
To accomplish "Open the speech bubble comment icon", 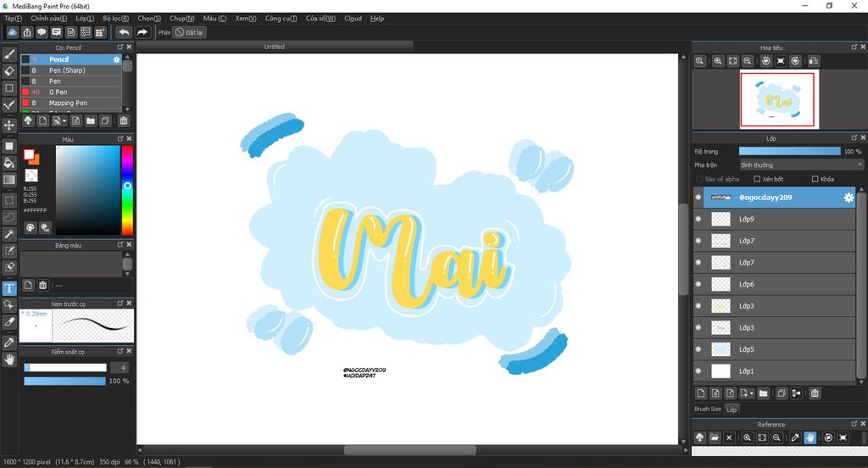I will (x=42, y=32).
